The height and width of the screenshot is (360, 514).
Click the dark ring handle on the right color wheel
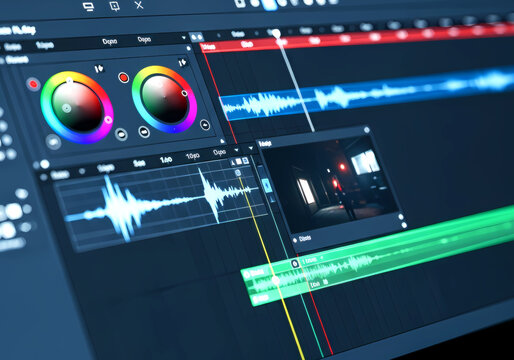pos(184,93)
